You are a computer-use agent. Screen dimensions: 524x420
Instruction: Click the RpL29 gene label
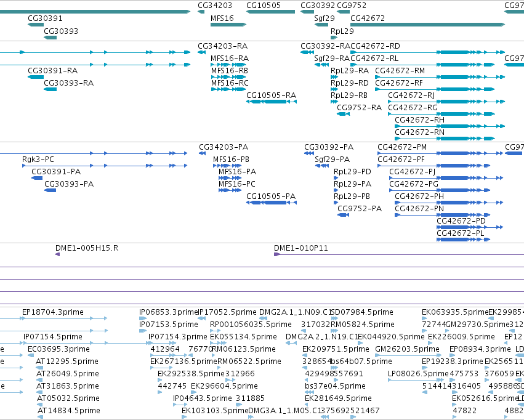pos(342,31)
